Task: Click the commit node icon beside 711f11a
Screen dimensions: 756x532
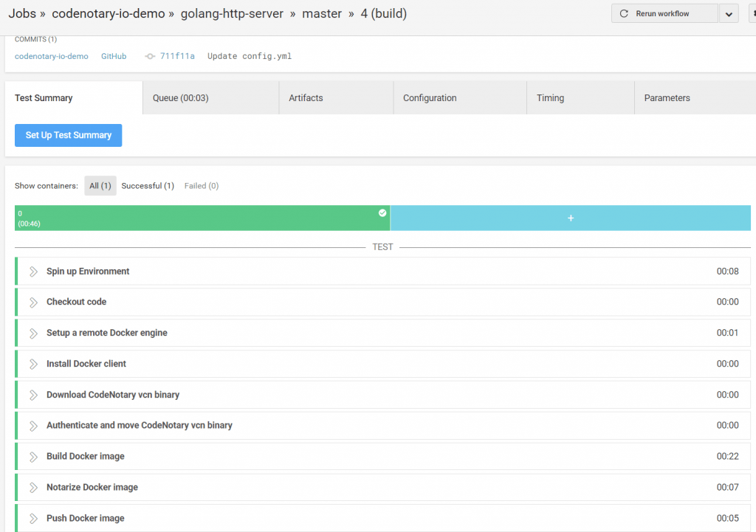Action: pos(150,56)
